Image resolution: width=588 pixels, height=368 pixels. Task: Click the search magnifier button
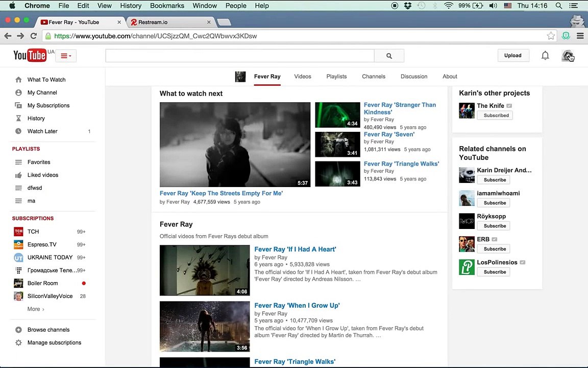click(389, 56)
